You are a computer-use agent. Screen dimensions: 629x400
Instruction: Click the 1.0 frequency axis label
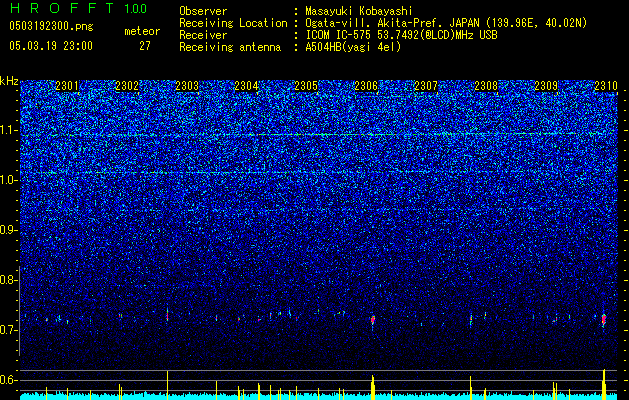[x=9, y=180]
